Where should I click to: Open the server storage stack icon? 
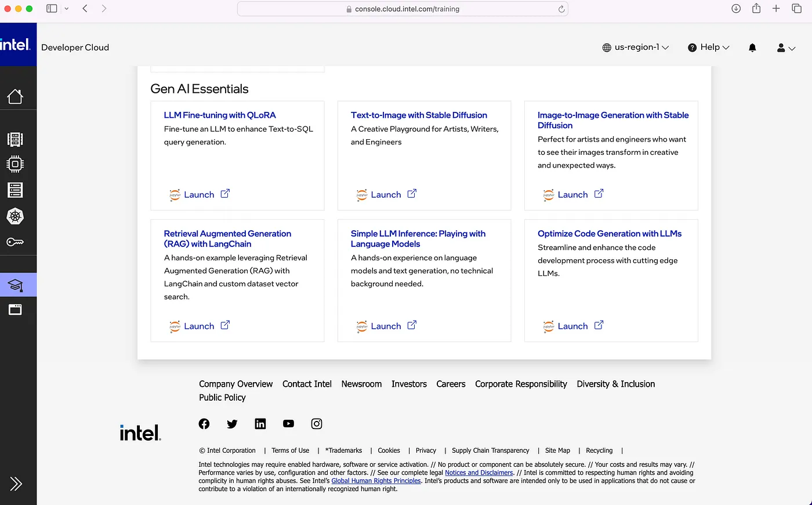(15, 190)
